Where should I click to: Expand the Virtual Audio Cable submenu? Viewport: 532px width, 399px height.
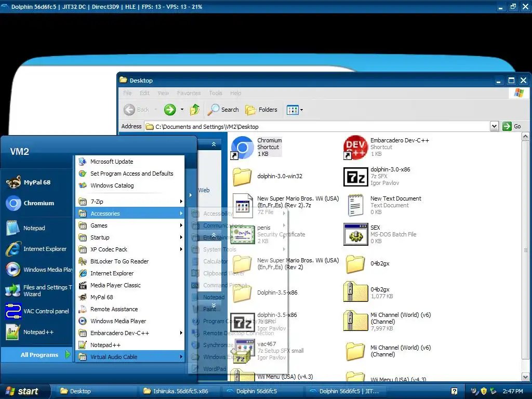130,357
